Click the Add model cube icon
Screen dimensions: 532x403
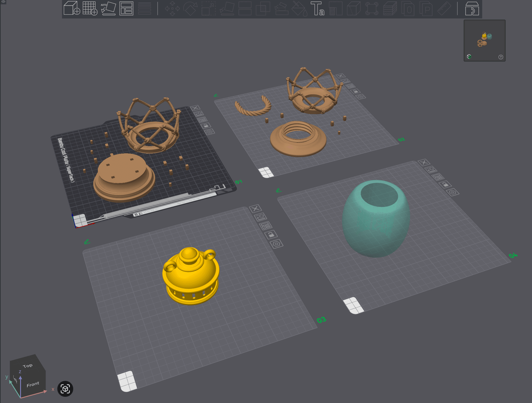click(72, 8)
